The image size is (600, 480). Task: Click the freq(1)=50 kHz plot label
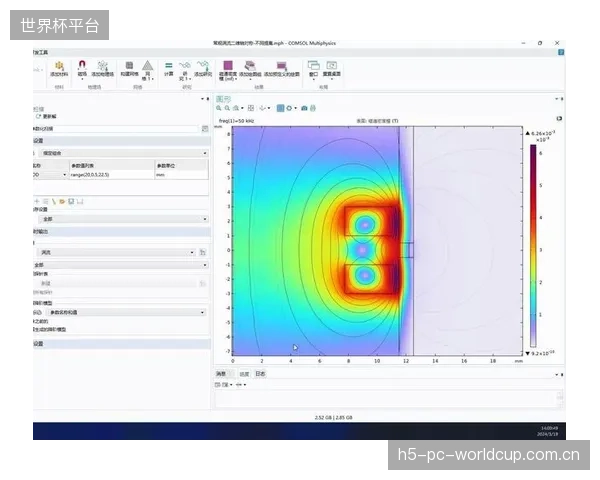click(236, 121)
